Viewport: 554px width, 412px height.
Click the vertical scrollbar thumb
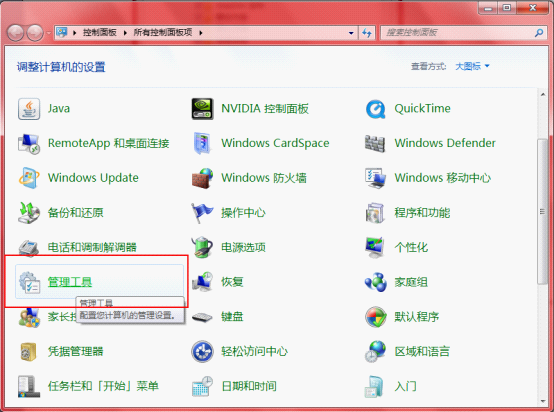(542, 211)
